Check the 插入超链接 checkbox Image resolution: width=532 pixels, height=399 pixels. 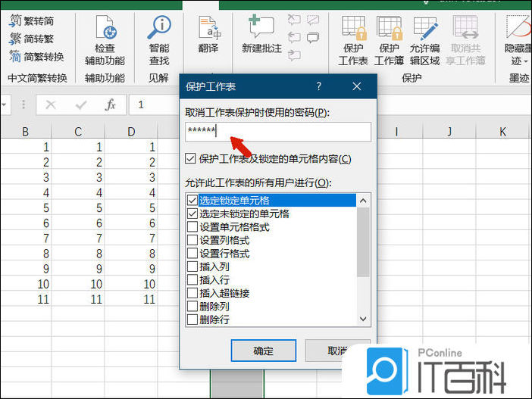coord(192,293)
